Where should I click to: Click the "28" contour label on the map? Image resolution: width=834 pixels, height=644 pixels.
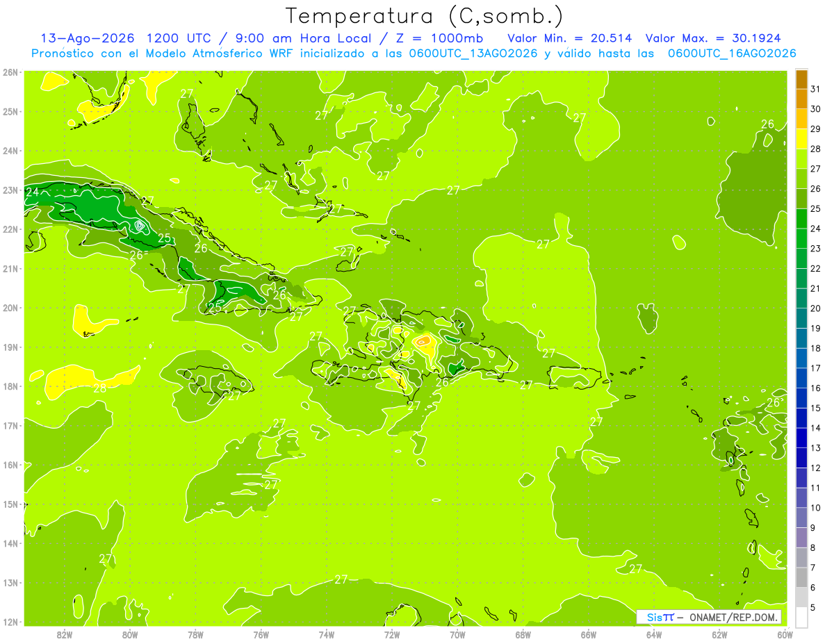click(100, 388)
